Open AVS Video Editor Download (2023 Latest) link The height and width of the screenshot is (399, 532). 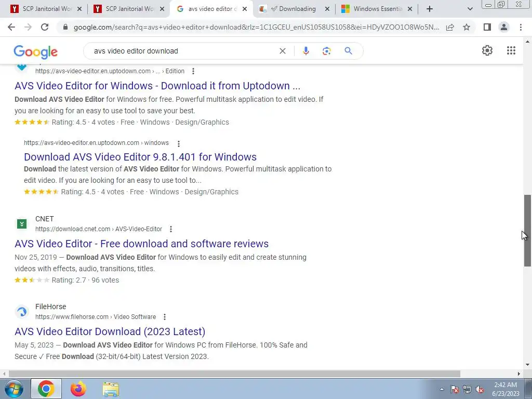(x=110, y=331)
